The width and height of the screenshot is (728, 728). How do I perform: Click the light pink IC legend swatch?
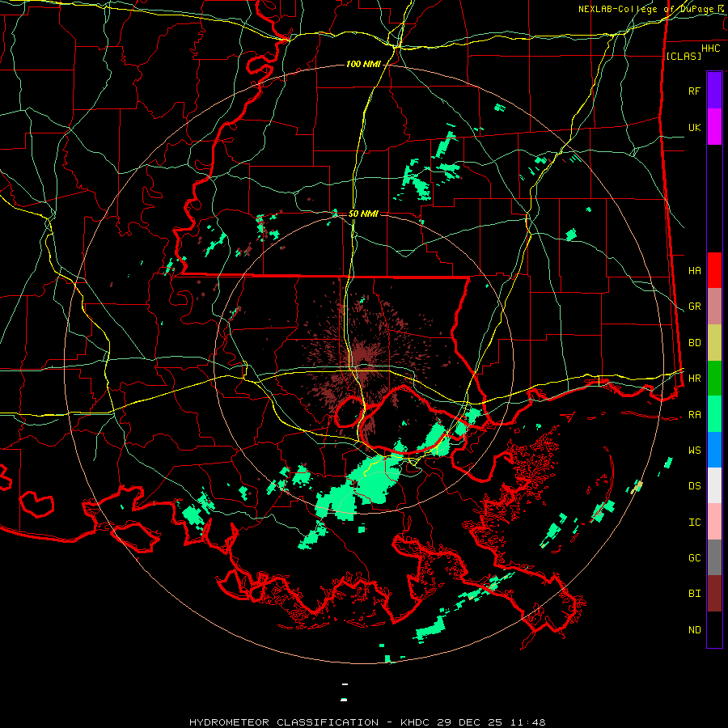coord(714,522)
